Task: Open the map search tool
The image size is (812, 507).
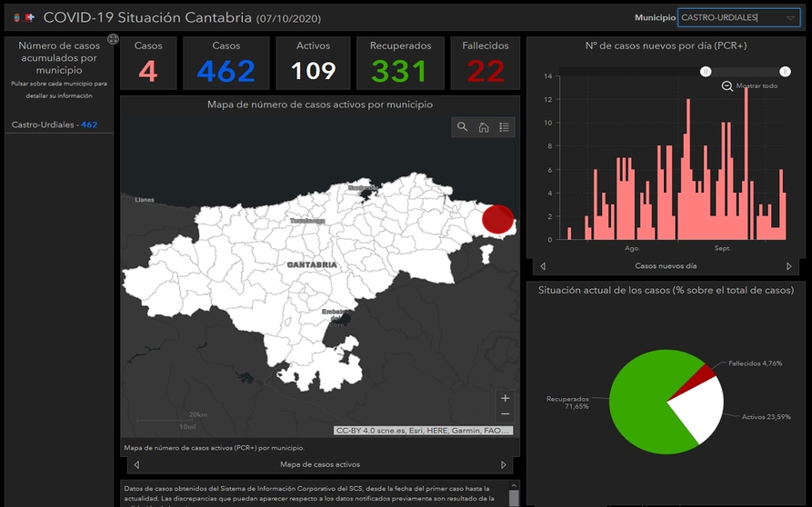Action: click(462, 127)
